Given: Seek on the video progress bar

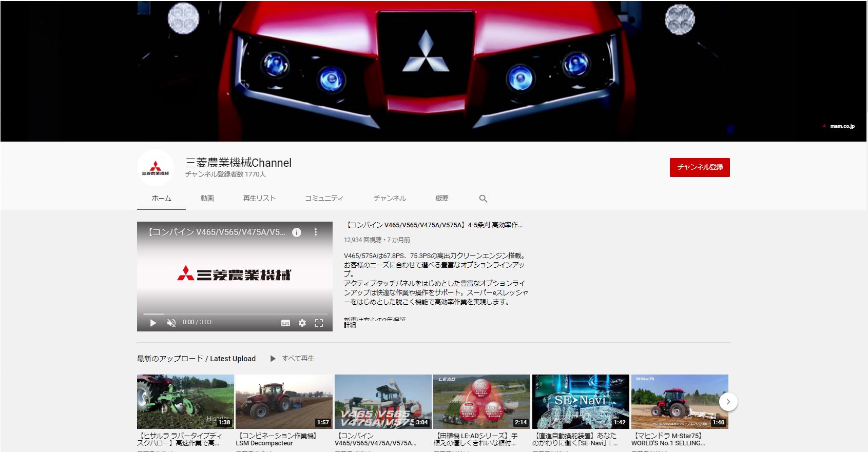Looking at the screenshot, I should click(235, 314).
